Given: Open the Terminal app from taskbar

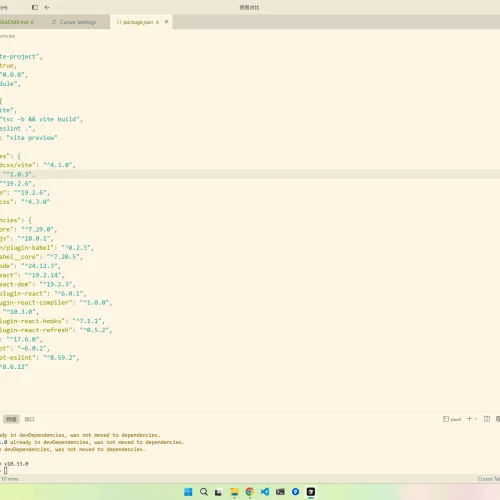Looking at the screenshot, I should click(x=280, y=492).
